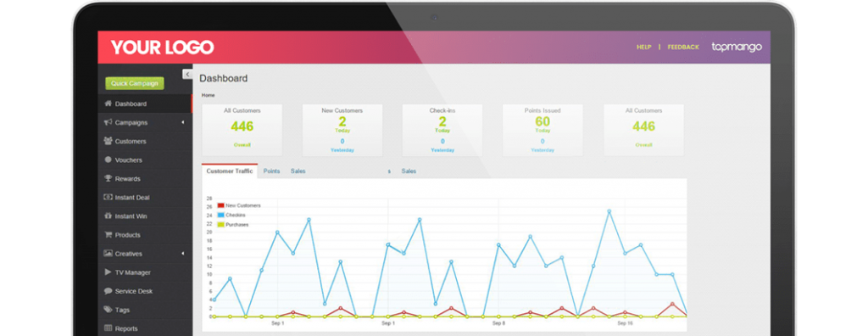Click the Home breadcrumb link
This screenshot has height=336, width=868.
209,95
